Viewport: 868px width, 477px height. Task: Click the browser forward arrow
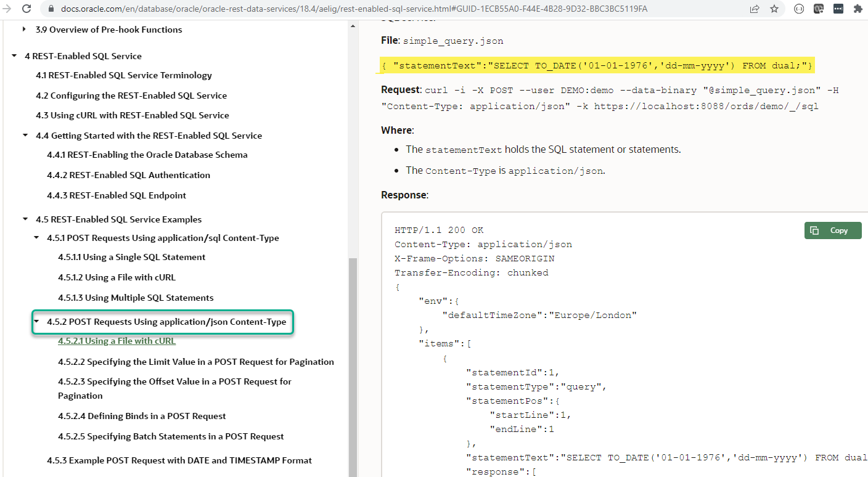click(x=8, y=9)
